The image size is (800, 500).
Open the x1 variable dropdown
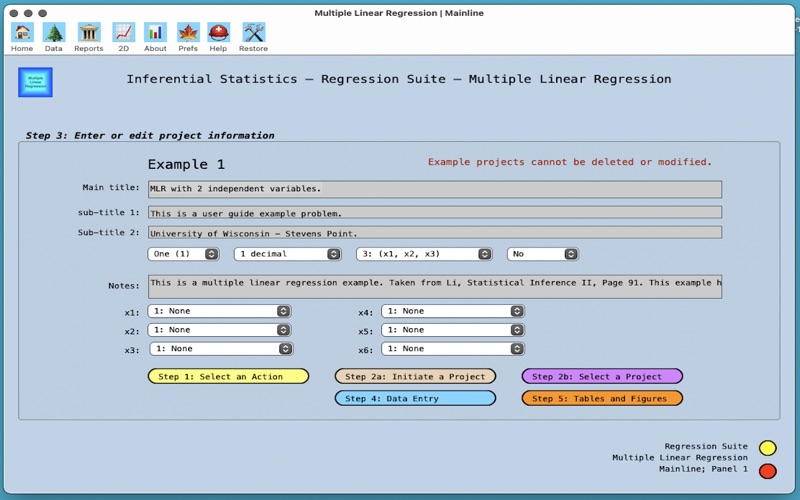[x=219, y=311]
